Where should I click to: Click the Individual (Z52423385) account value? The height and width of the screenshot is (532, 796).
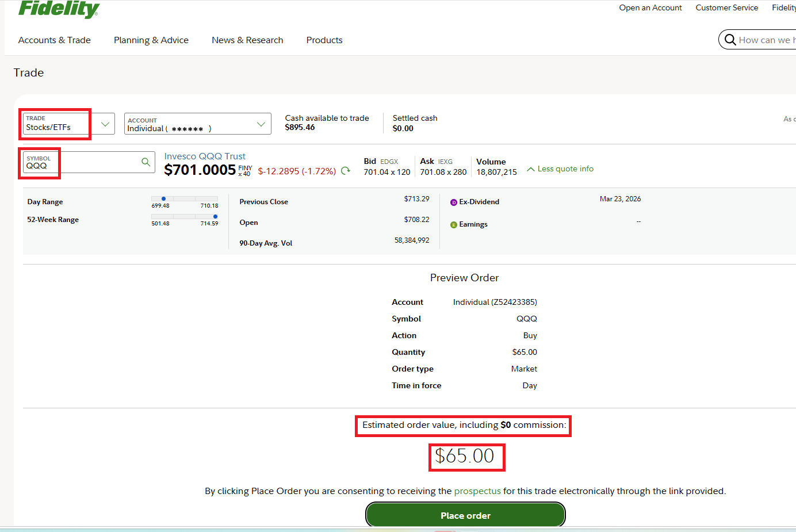tap(495, 302)
